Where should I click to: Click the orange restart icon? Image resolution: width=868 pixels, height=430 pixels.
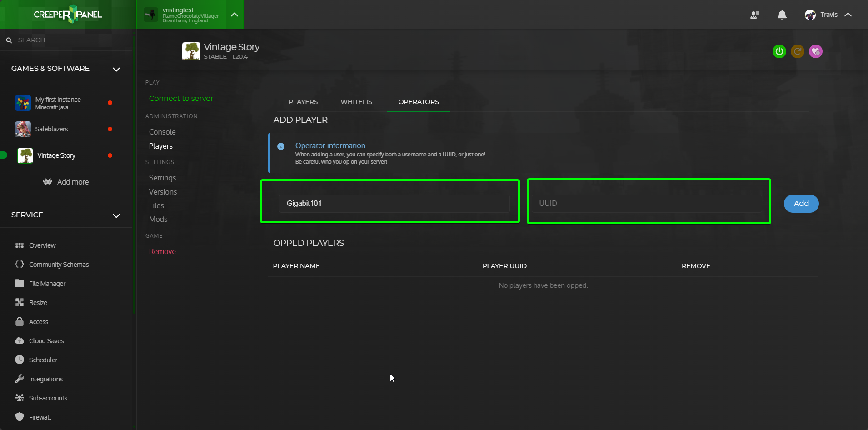coord(798,51)
